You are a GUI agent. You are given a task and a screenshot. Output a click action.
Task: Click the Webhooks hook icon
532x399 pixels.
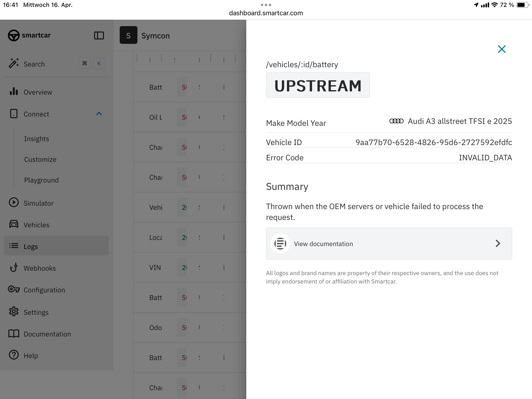(14, 267)
